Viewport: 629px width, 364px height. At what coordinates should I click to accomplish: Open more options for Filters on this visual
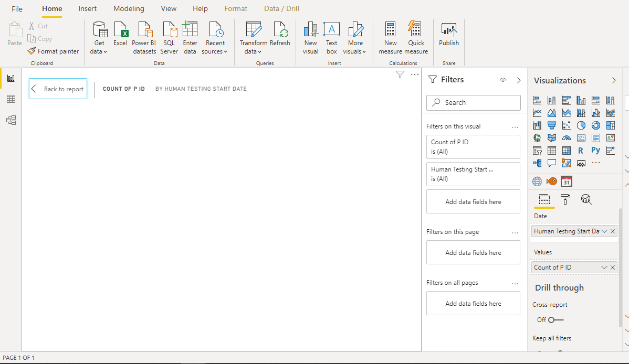(x=515, y=127)
